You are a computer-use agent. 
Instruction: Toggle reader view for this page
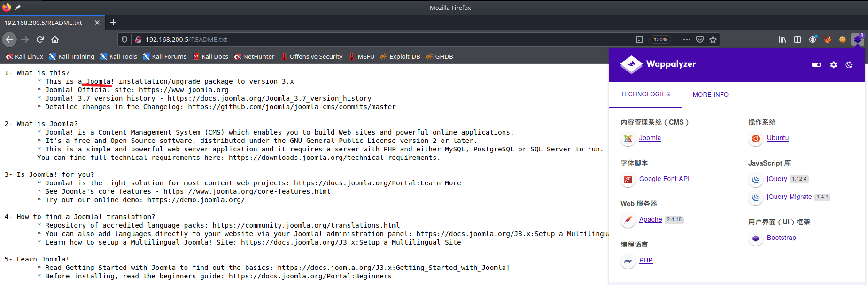click(x=640, y=40)
